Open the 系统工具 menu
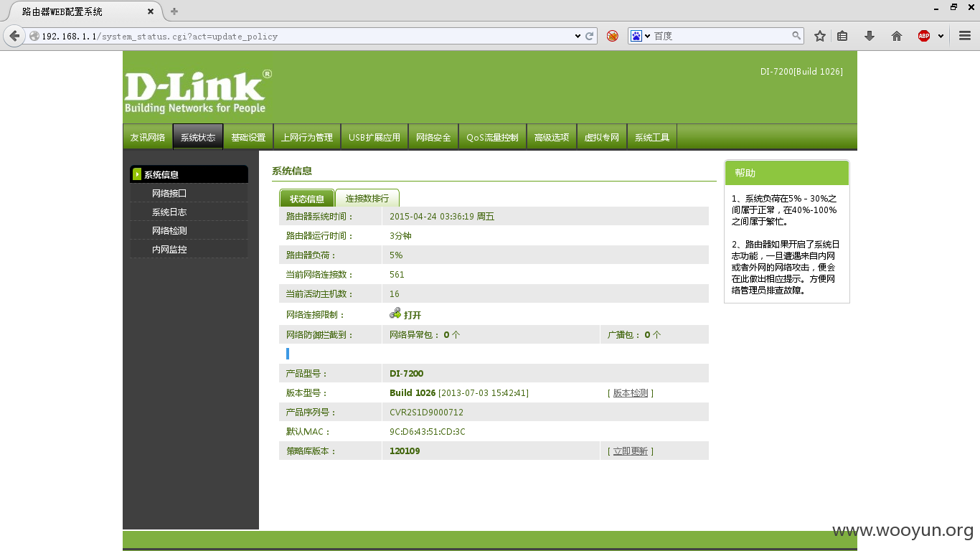The width and height of the screenshot is (980, 551). coord(652,137)
